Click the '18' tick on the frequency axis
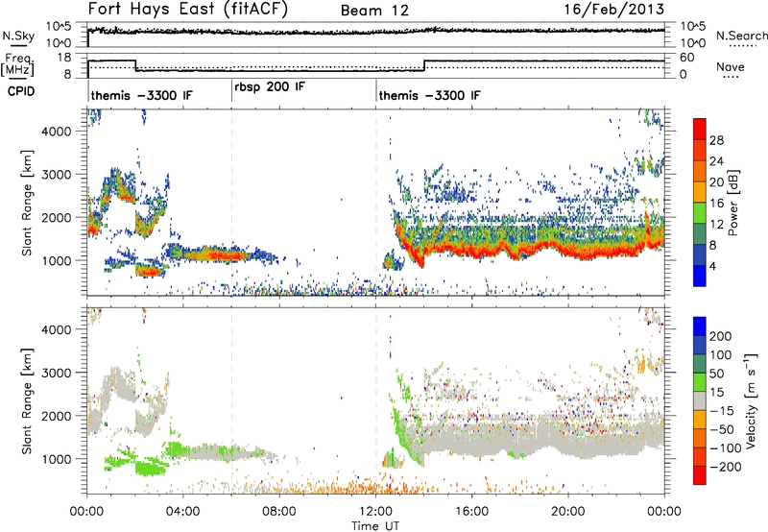 (x=64, y=58)
